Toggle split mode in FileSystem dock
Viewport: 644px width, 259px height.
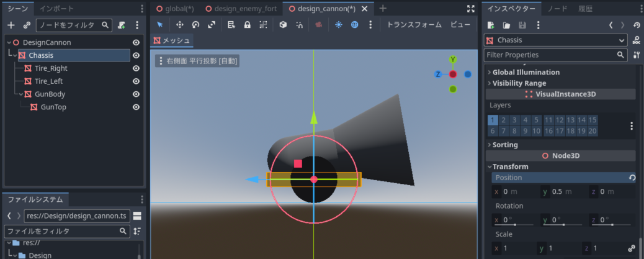pos(137,216)
